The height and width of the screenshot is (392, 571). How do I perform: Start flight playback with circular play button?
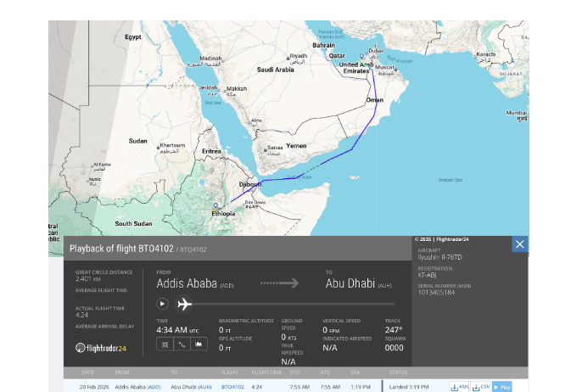click(x=162, y=304)
